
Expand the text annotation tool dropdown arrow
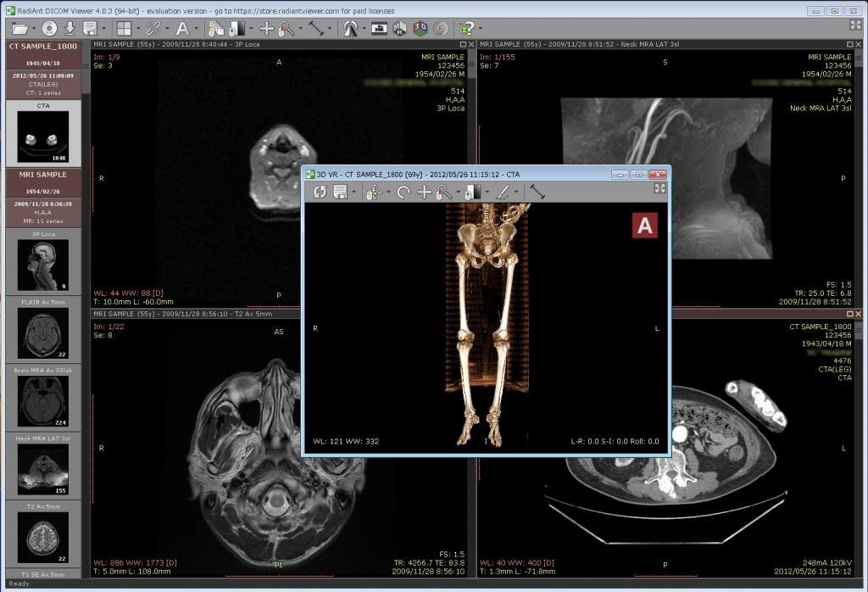point(197,28)
